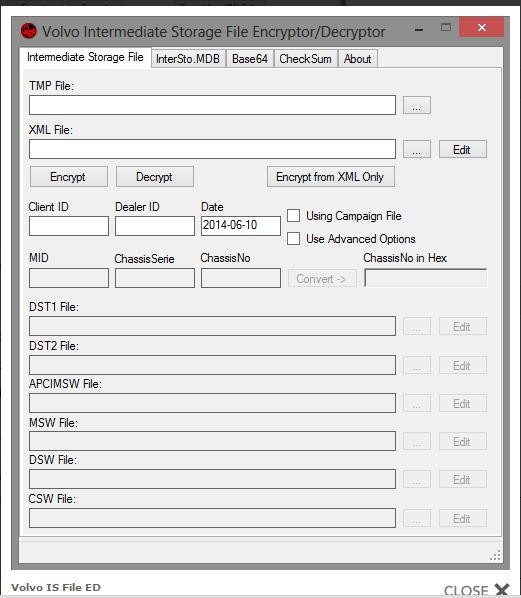
Task: Click Edit beside the CSW File field
Action: (x=463, y=518)
